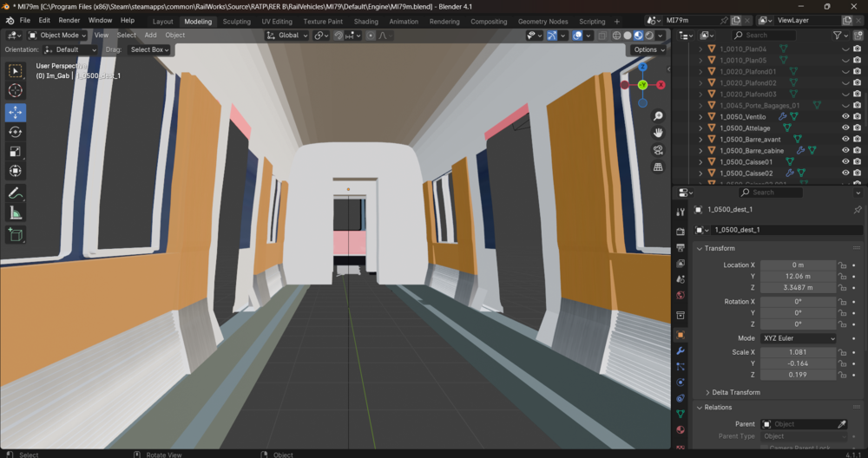Toggle the lock for Location X
Viewport: 868px width, 458px height.
tap(842, 265)
